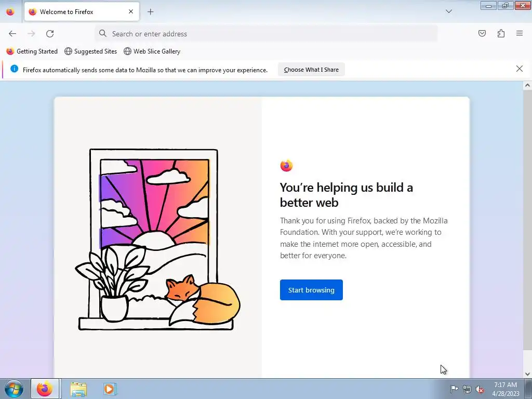The image size is (532, 399).
Task: Click the Action Center flag tray icon
Action: pos(454,389)
